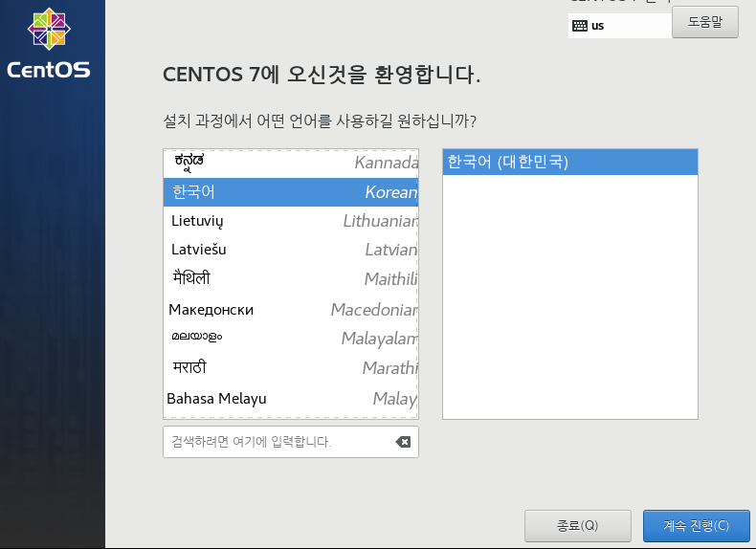Select Macedonian (Македонски) language row
This screenshot has width=756, height=549.
point(291,310)
